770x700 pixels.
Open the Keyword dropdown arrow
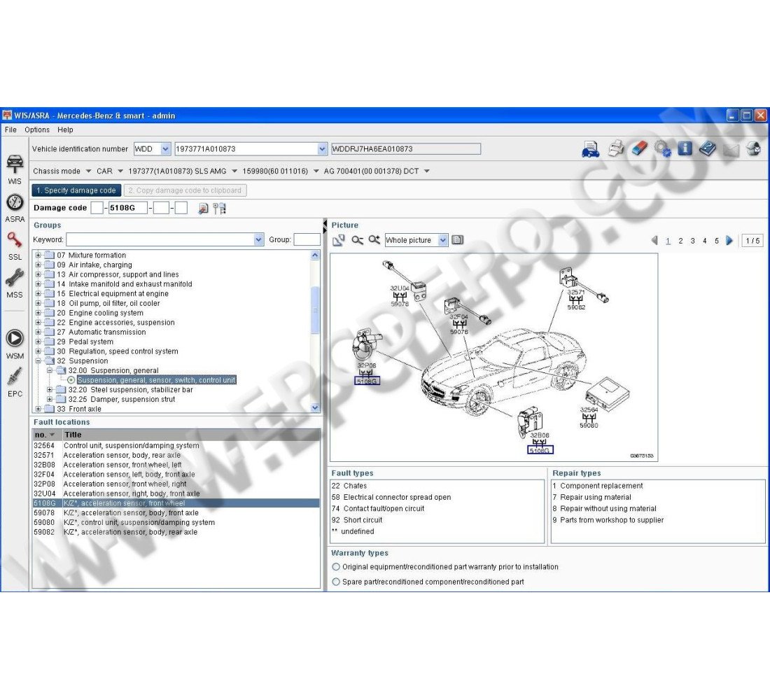click(x=259, y=239)
